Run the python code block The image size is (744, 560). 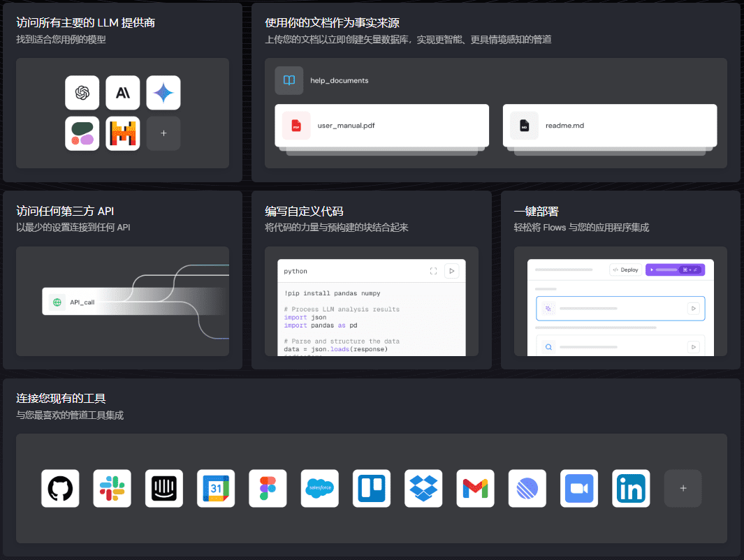coord(452,271)
